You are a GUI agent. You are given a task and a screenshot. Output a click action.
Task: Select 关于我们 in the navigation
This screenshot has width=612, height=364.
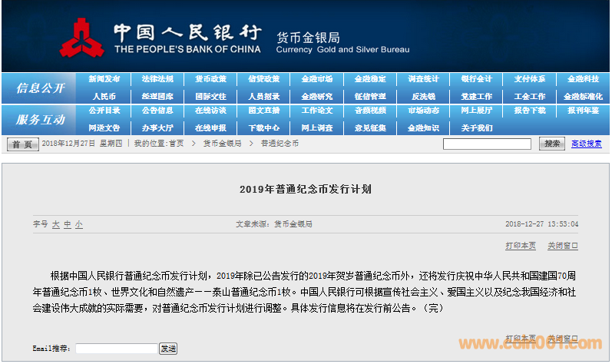pyautogui.click(x=477, y=127)
